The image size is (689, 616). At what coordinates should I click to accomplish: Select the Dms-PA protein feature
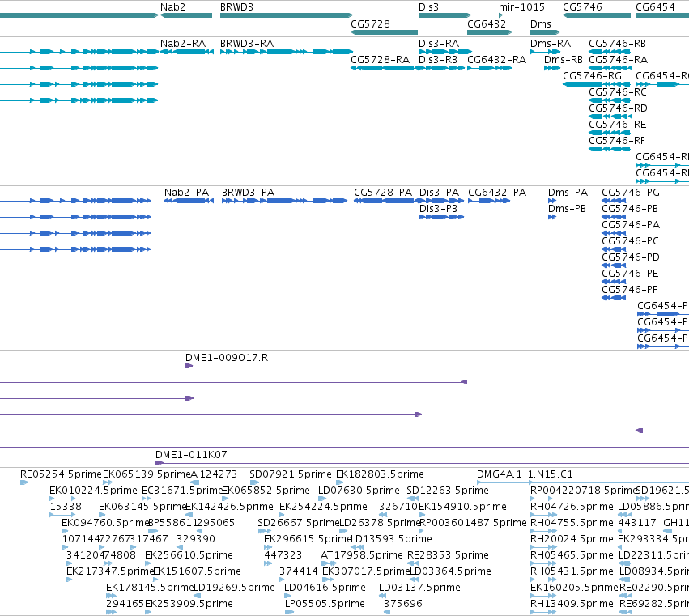(552, 201)
